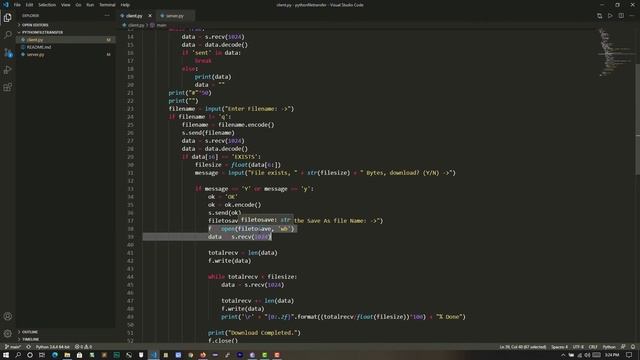Open the Explorer view in activity bar
This screenshot has height=360, width=640.
click(x=7, y=18)
